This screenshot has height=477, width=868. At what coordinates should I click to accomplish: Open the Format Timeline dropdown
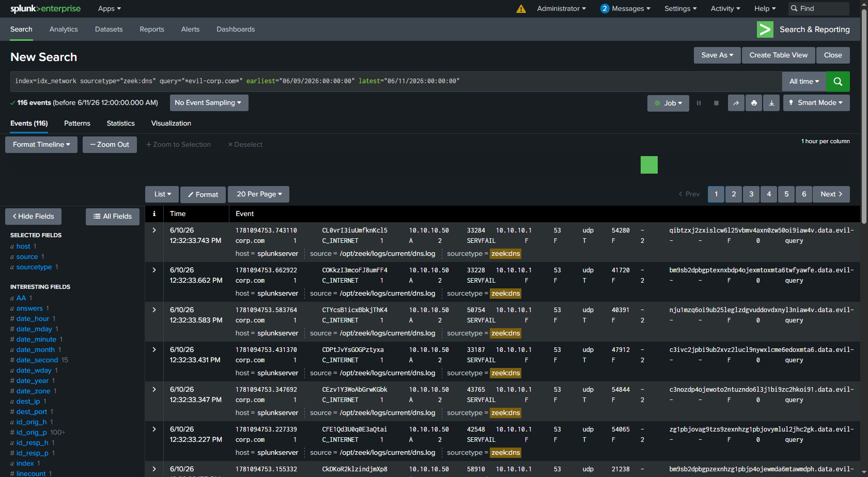click(x=41, y=145)
